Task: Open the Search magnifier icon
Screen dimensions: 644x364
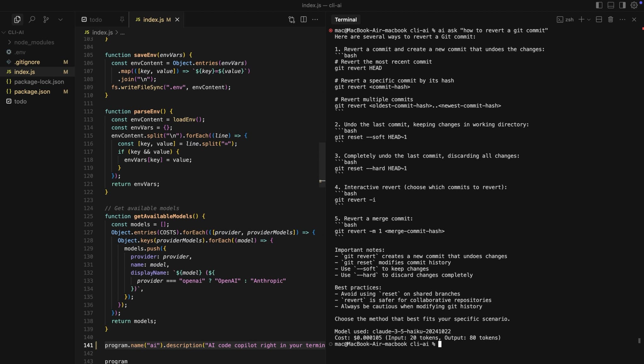Action: pos(32,19)
